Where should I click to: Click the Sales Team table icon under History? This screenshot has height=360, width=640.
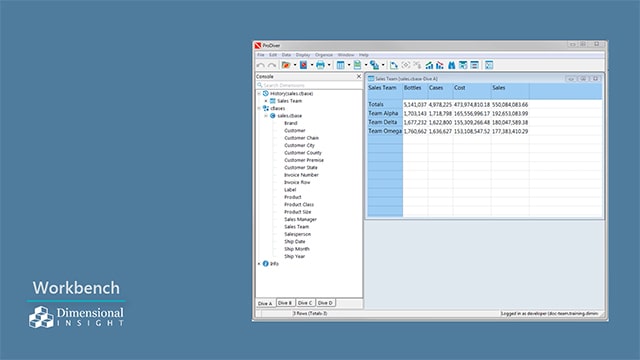click(273, 101)
